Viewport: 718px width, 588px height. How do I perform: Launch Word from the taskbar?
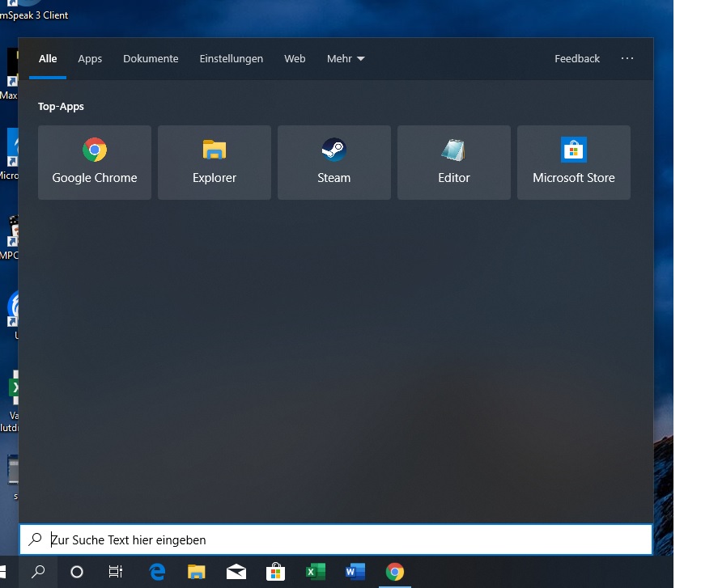[x=355, y=572]
